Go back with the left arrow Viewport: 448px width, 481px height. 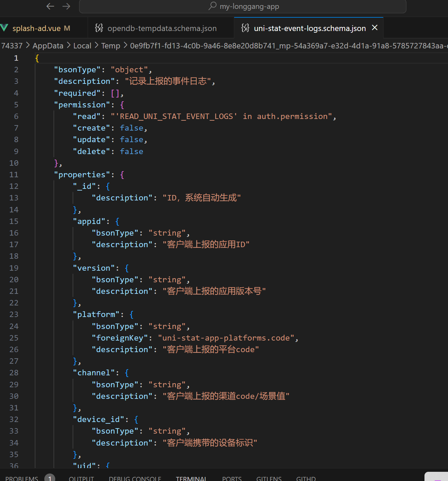pos(50,6)
